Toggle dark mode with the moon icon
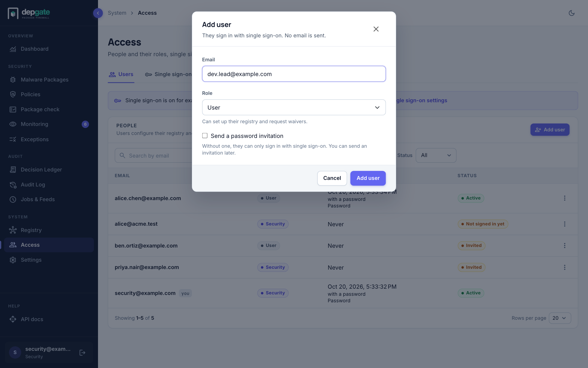 click(x=571, y=13)
